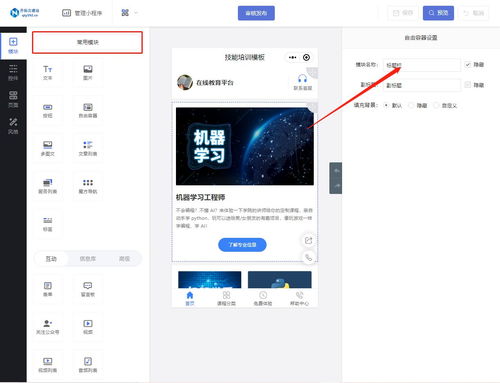500x383 pixels.
Task: Add the 按钮 button module
Action: [48, 110]
